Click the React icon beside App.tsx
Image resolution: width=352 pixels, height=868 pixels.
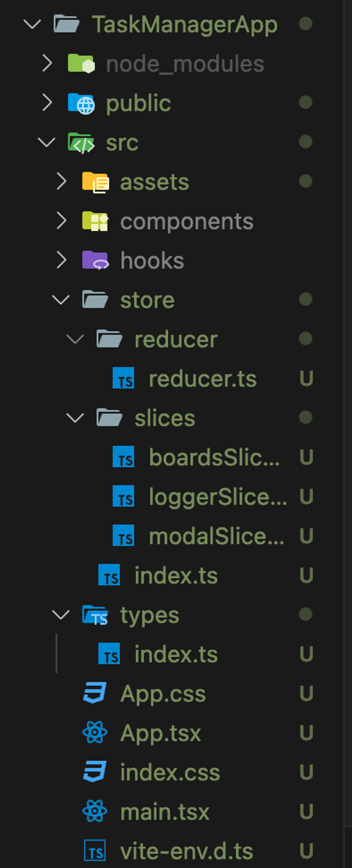pos(95,733)
